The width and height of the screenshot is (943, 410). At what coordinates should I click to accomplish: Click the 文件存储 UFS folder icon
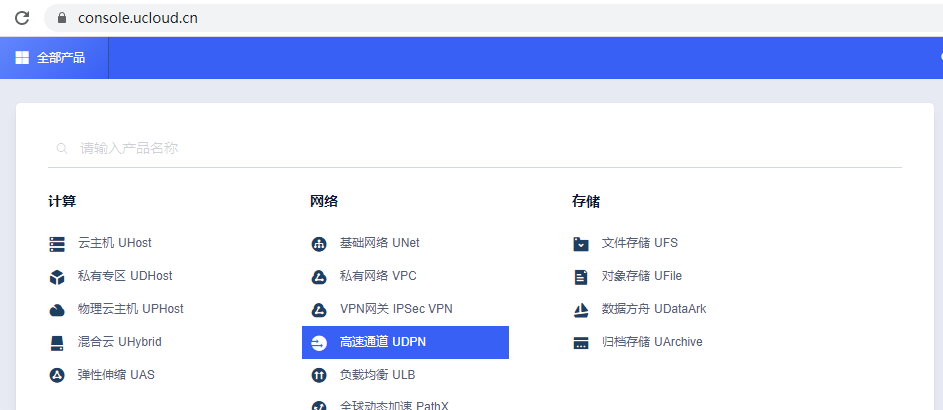coord(581,244)
